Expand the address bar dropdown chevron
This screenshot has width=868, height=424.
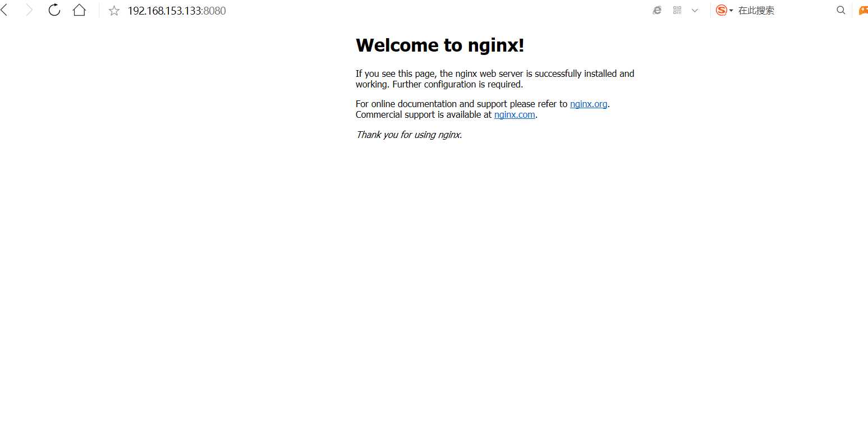pyautogui.click(x=695, y=11)
